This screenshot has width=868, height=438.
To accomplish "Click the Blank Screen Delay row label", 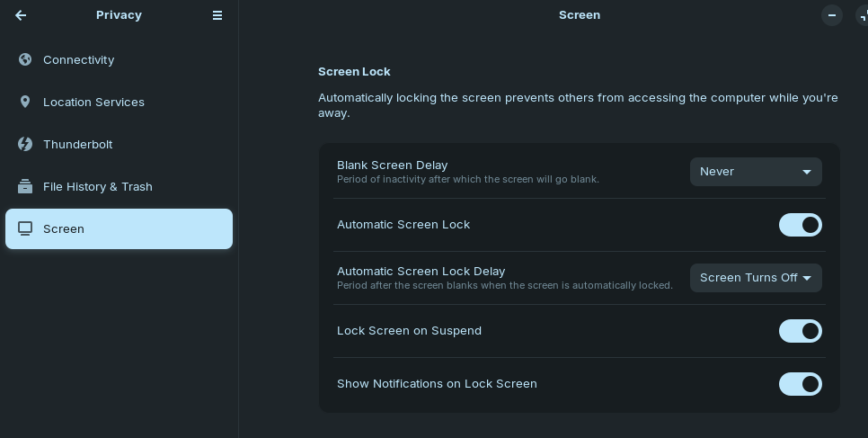I will (x=392, y=165).
